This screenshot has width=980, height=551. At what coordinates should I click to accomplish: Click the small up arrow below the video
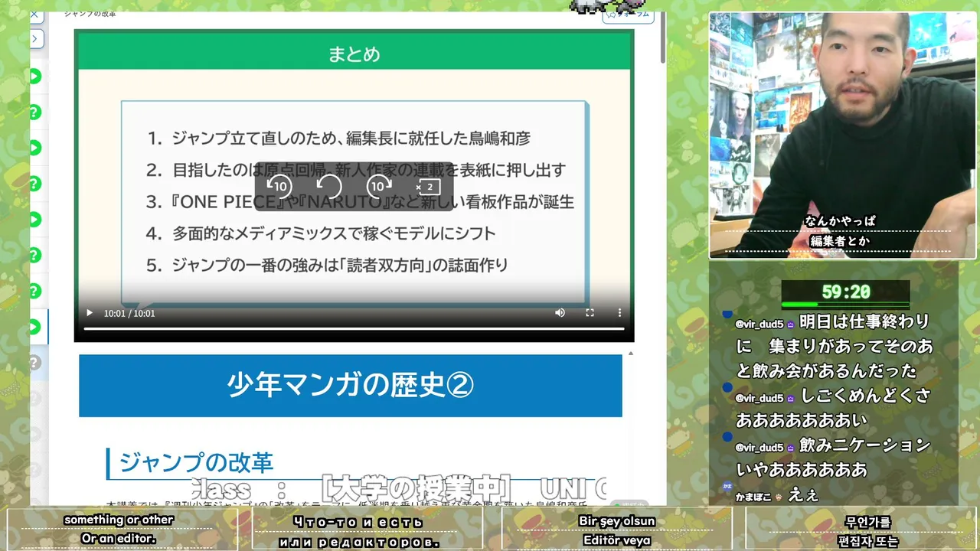(x=631, y=354)
